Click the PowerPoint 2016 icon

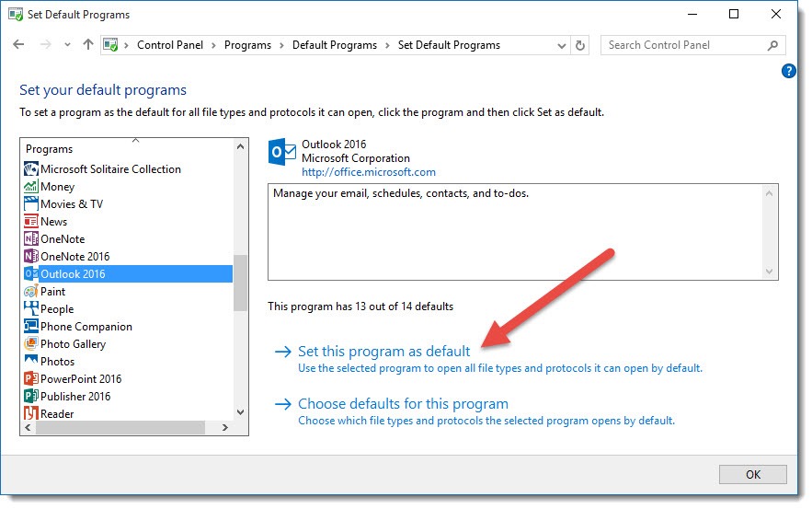pos(31,378)
